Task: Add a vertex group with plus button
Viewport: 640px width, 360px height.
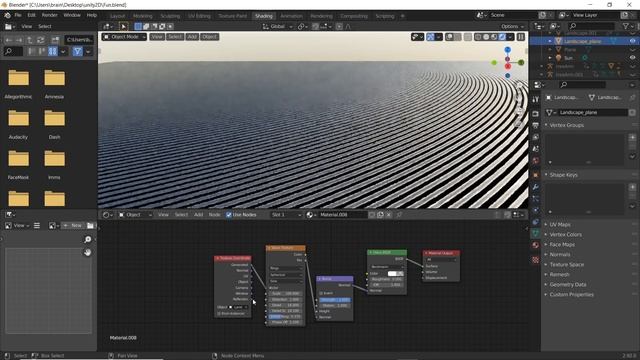Action: (x=632, y=138)
